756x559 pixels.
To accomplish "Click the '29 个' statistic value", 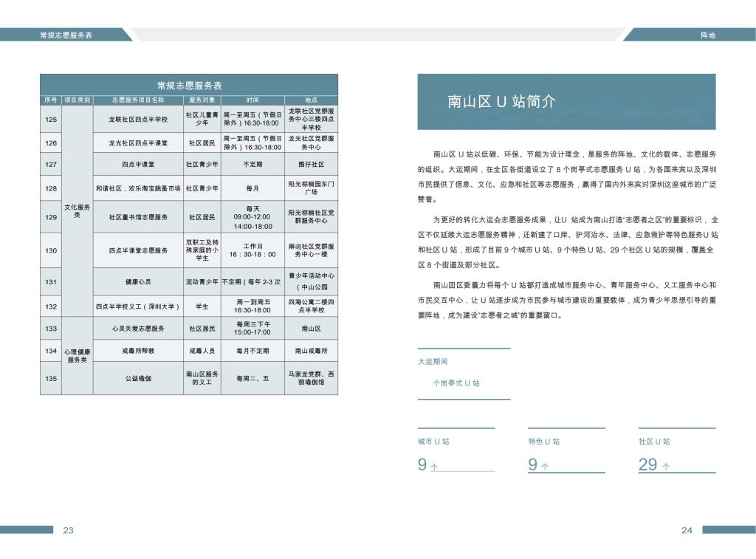I will [654, 464].
